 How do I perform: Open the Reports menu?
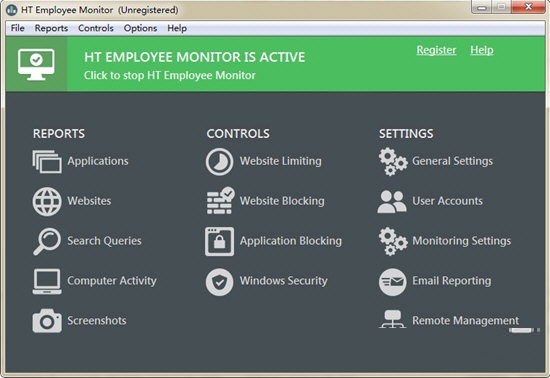coord(51,28)
